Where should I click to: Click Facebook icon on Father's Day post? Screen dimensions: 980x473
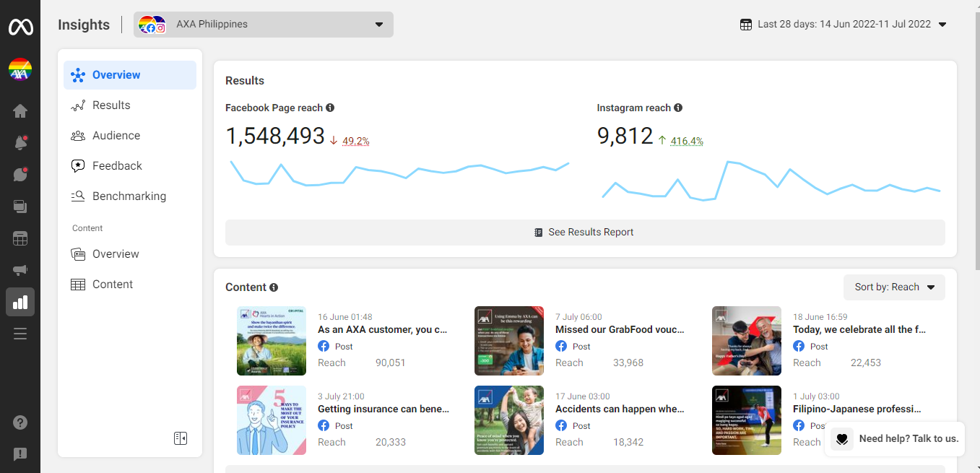[799, 347]
